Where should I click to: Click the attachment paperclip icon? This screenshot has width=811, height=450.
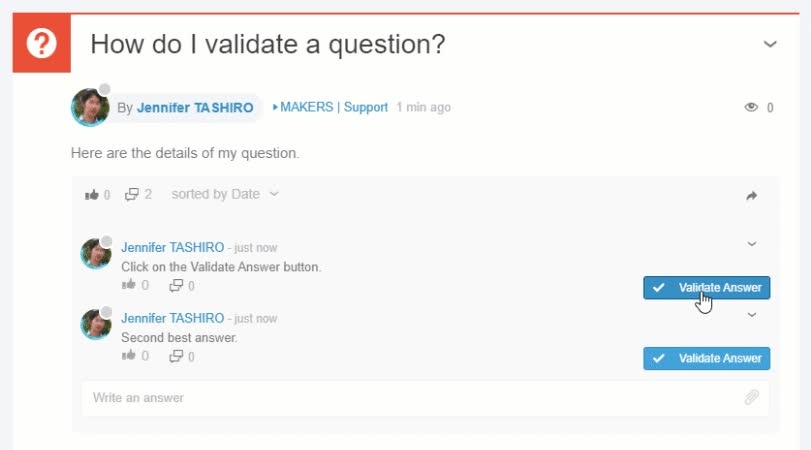[752, 398]
